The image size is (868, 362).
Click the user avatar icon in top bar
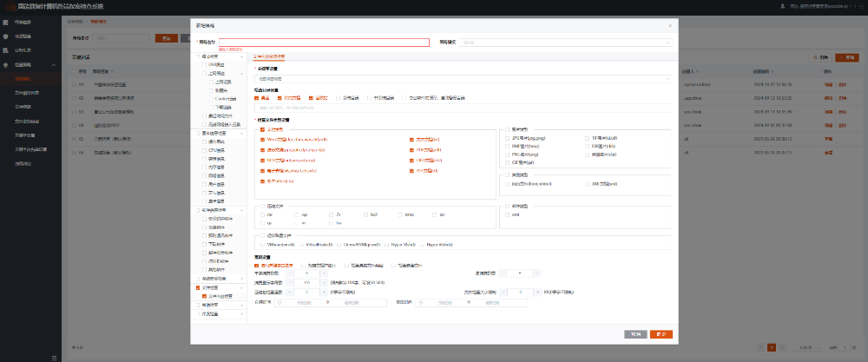pos(785,5)
